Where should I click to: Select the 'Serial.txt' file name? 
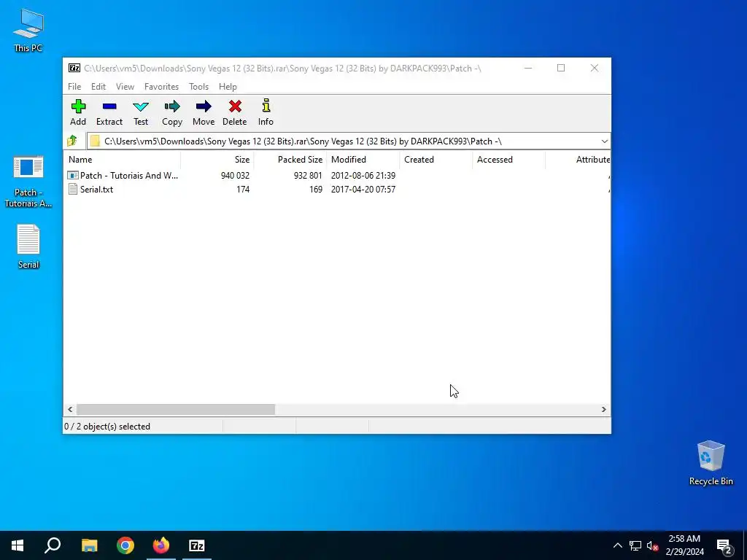(97, 189)
